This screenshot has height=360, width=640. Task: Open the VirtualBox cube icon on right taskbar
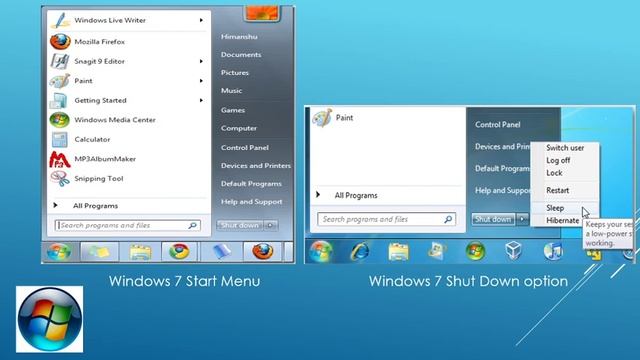point(513,250)
